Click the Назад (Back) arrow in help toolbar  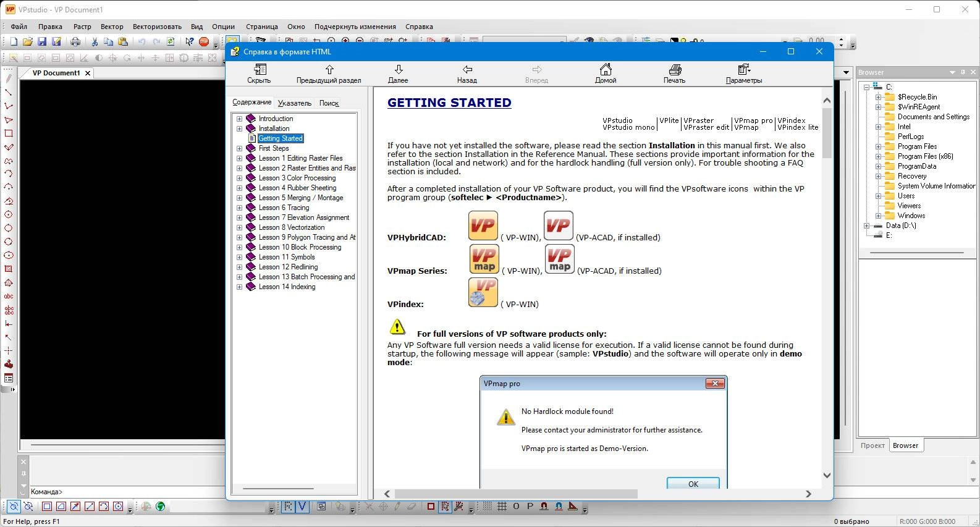coord(467,73)
